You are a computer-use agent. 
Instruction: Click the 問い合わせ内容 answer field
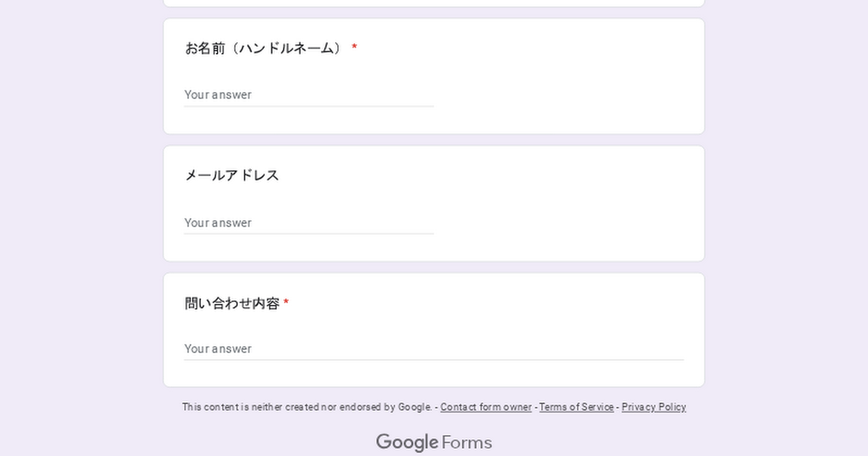point(433,349)
